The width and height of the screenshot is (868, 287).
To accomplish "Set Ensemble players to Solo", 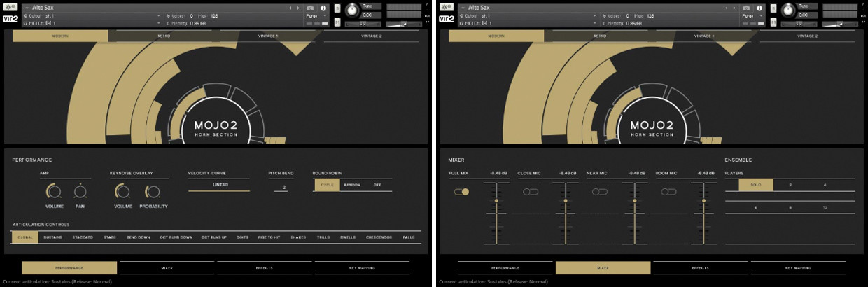I will (755, 185).
